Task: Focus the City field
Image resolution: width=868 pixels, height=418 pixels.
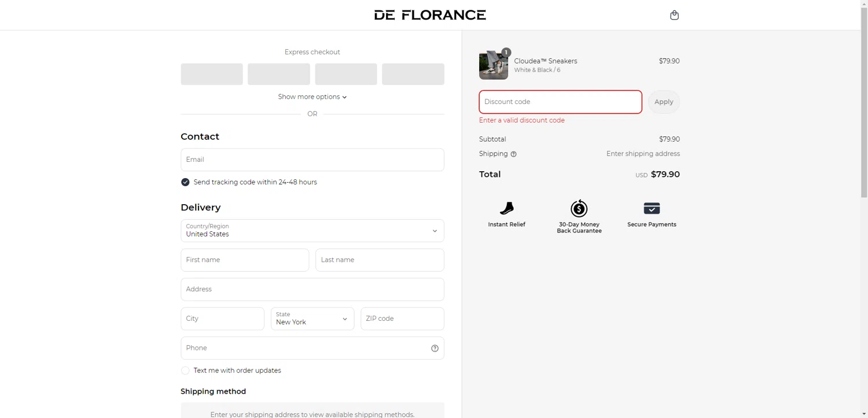Action: [222, 319]
